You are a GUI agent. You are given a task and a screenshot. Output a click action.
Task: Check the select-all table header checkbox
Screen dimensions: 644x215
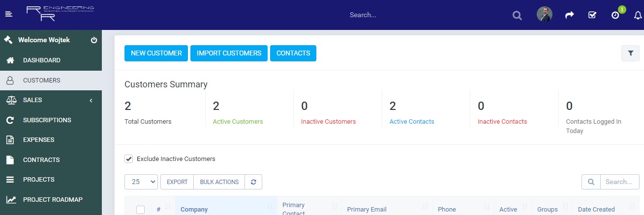coord(140,210)
